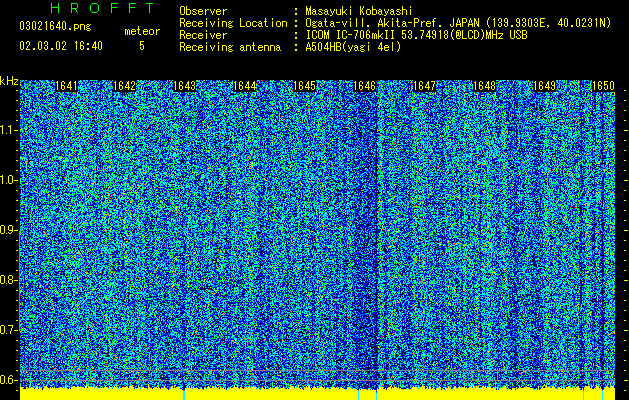This screenshot has width=629, height=400.
Task: Click observer name Masayuki Kobayashi
Action: pos(358,11)
